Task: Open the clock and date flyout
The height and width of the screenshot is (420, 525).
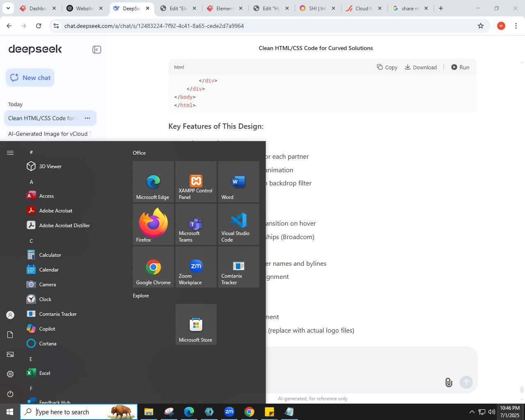Action: 510,412
